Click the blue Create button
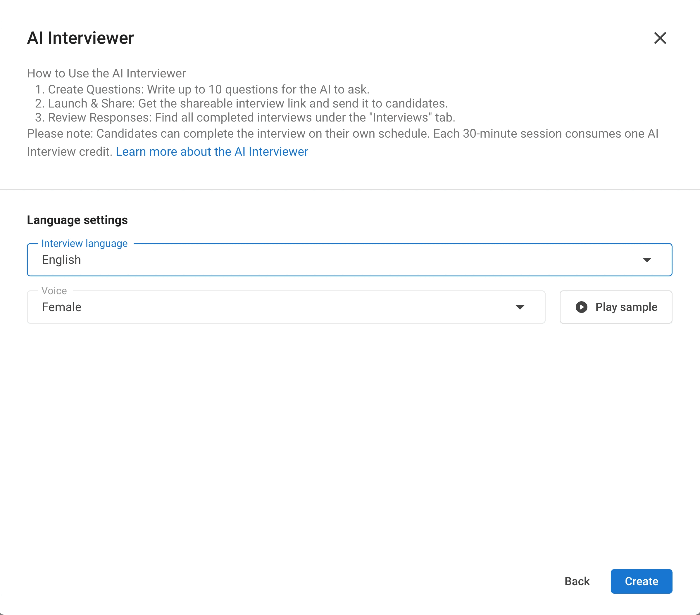 [641, 581]
